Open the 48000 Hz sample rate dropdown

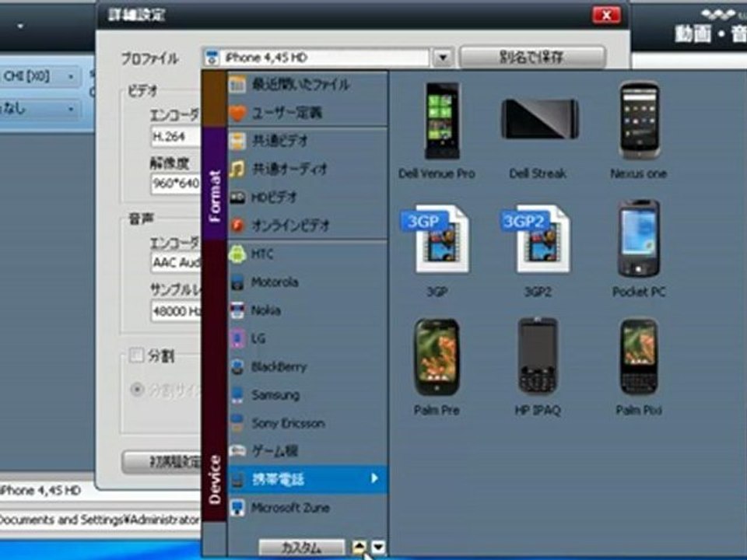[176, 311]
